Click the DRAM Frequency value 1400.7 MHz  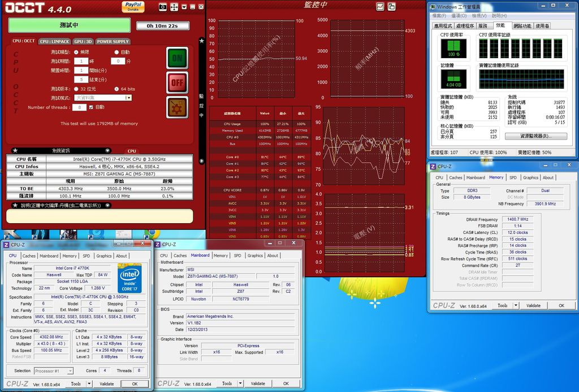(x=518, y=219)
